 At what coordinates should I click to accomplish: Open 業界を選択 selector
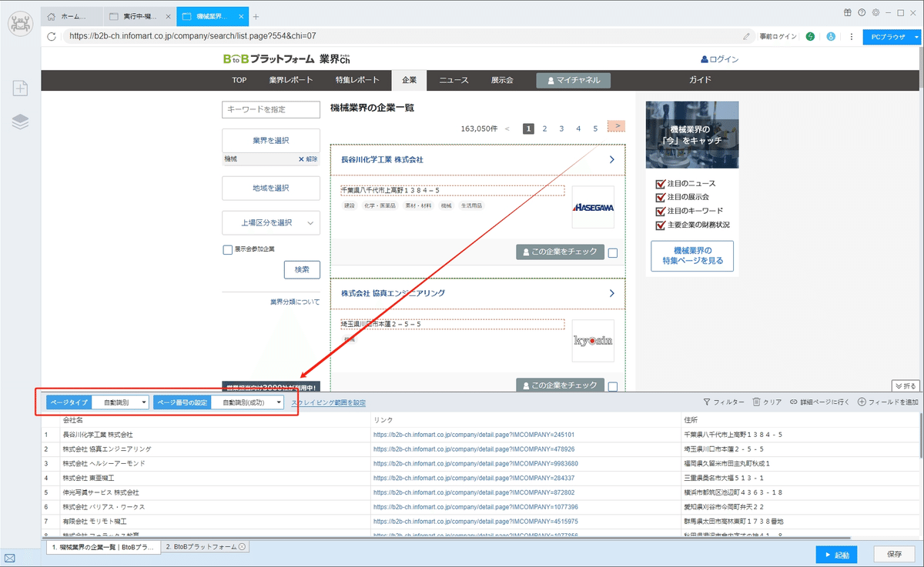[270, 141]
